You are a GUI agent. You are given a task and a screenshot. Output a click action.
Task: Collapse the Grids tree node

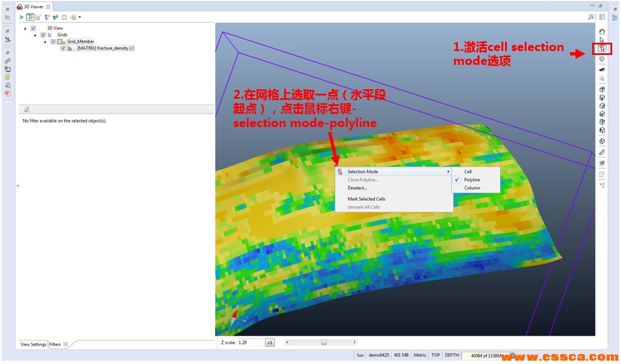(35, 35)
